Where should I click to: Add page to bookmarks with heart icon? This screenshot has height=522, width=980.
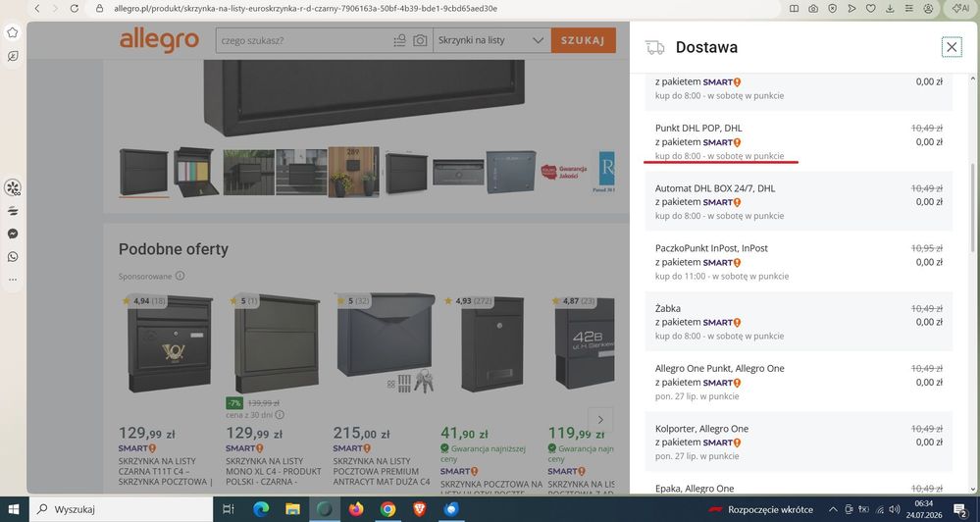coord(871,9)
